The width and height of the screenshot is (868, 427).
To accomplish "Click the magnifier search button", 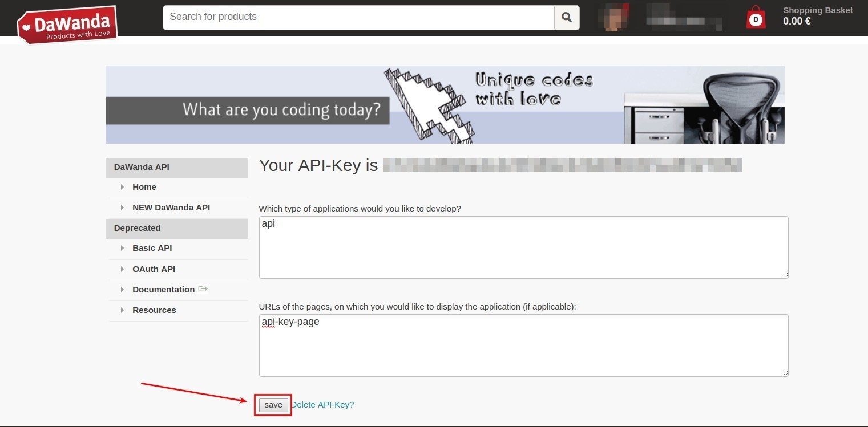I will [567, 18].
